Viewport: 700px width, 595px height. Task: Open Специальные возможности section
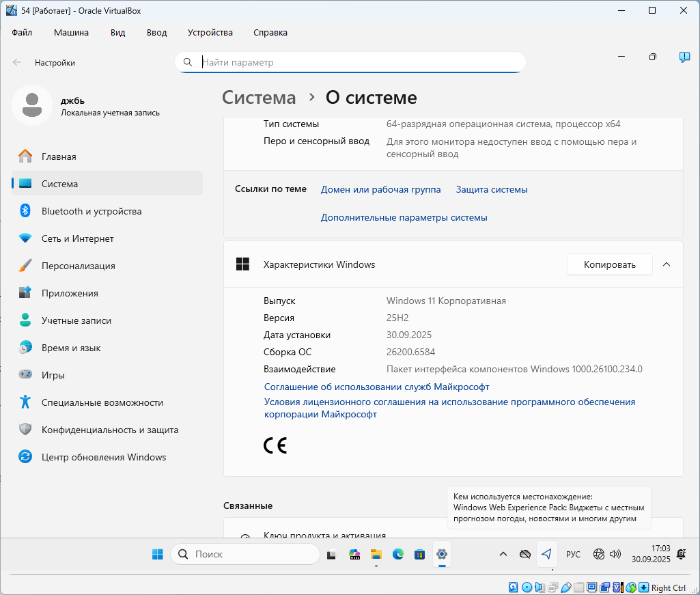102,402
